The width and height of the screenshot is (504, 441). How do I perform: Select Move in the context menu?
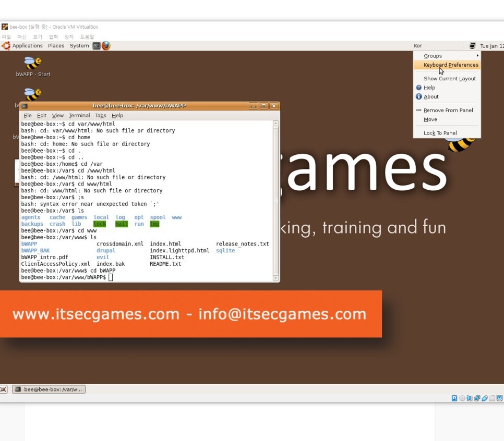[x=447, y=119]
